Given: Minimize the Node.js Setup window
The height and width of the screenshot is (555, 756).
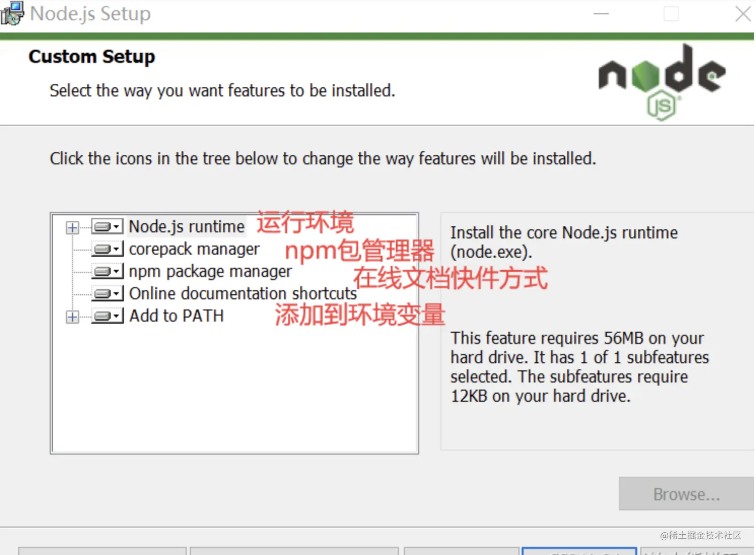Looking at the screenshot, I should click(601, 14).
